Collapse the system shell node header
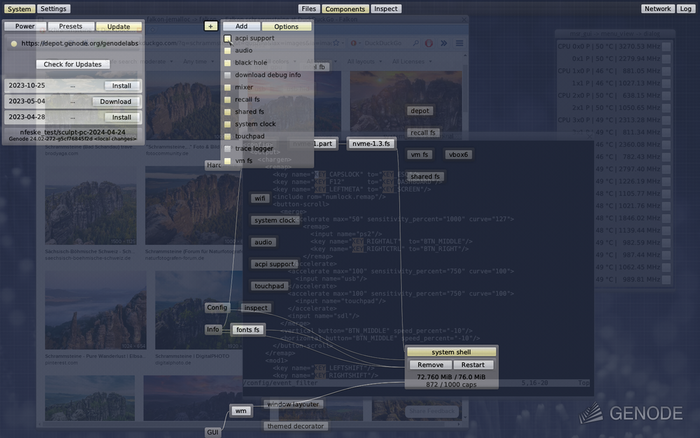This screenshot has width=700, height=438. click(450, 352)
